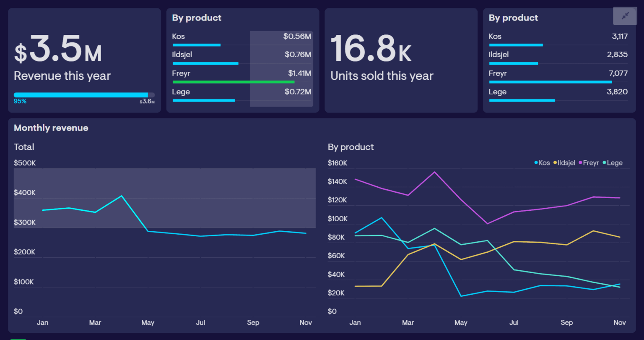This screenshot has height=340, width=644.
Task: Switch to the By product chart section
Action: point(350,147)
